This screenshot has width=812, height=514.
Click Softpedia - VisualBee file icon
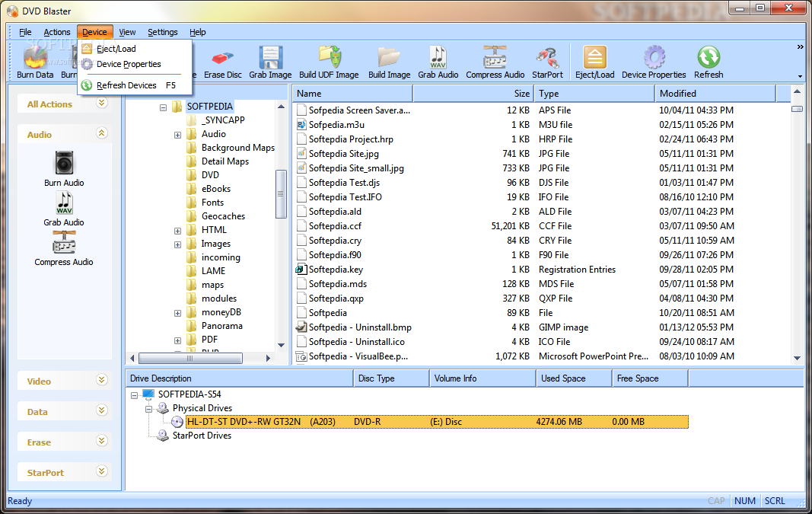pos(301,356)
